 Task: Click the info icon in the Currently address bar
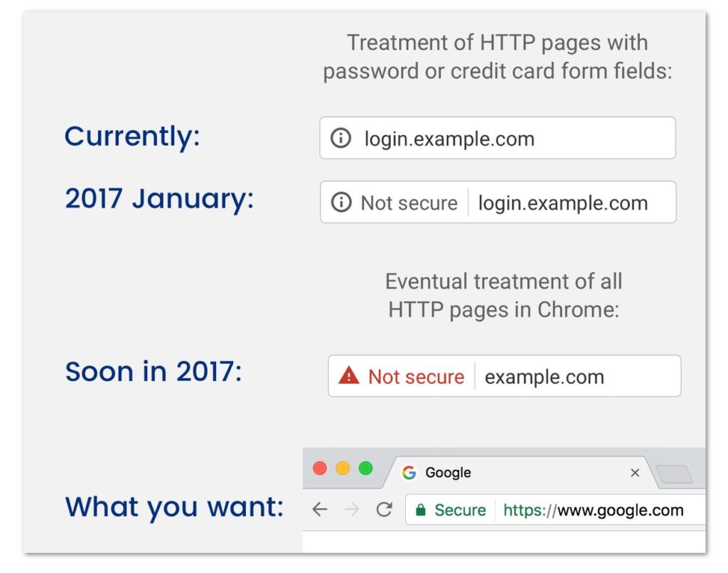(x=341, y=139)
